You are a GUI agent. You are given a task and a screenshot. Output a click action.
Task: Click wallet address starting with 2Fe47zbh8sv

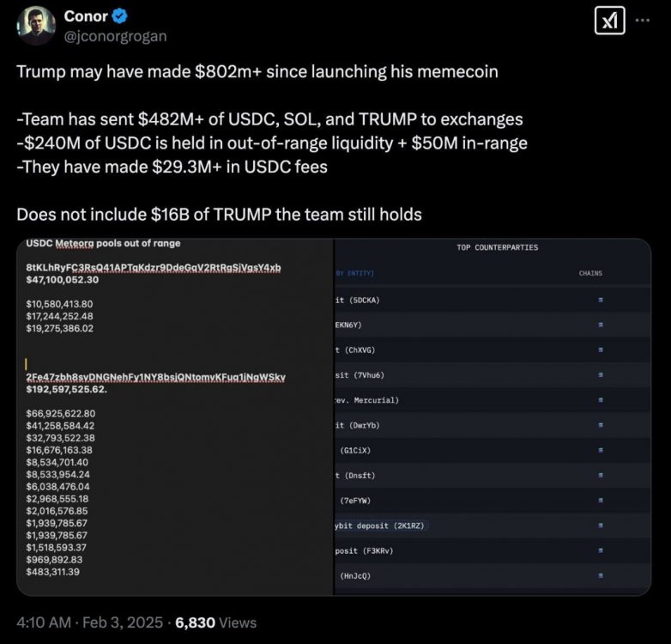[155, 378]
